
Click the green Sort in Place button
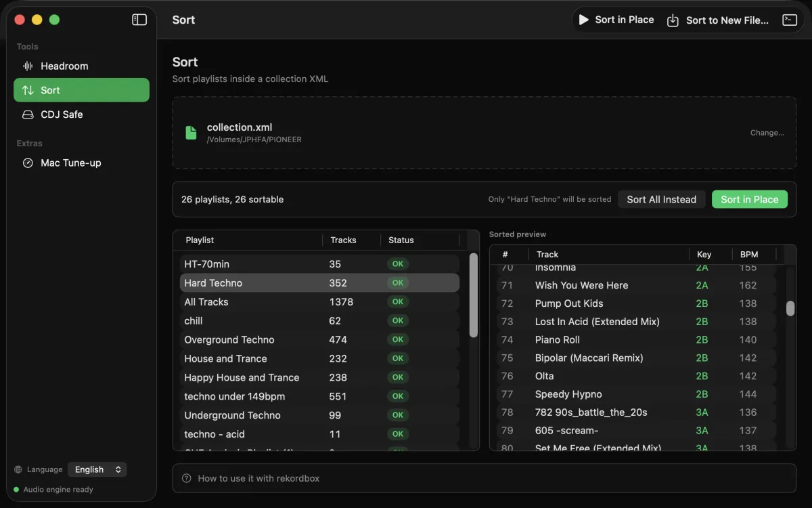coord(750,199)
